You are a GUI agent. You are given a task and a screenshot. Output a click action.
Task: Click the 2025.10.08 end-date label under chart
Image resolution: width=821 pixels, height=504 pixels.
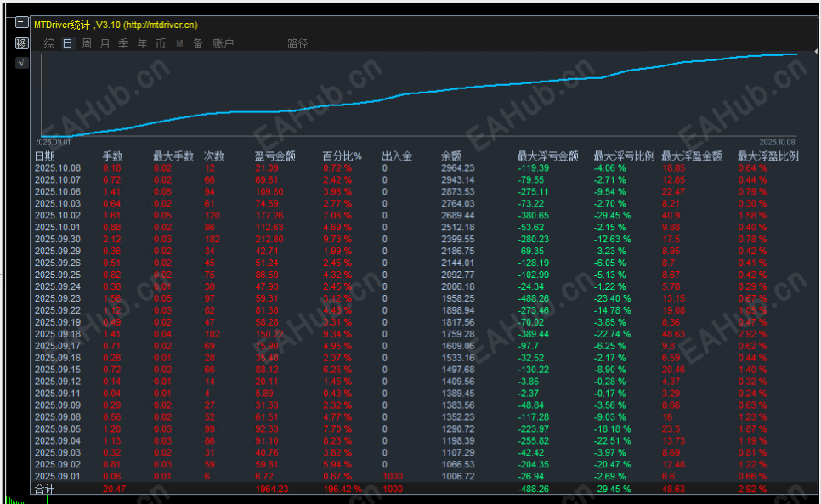point(777,142)
